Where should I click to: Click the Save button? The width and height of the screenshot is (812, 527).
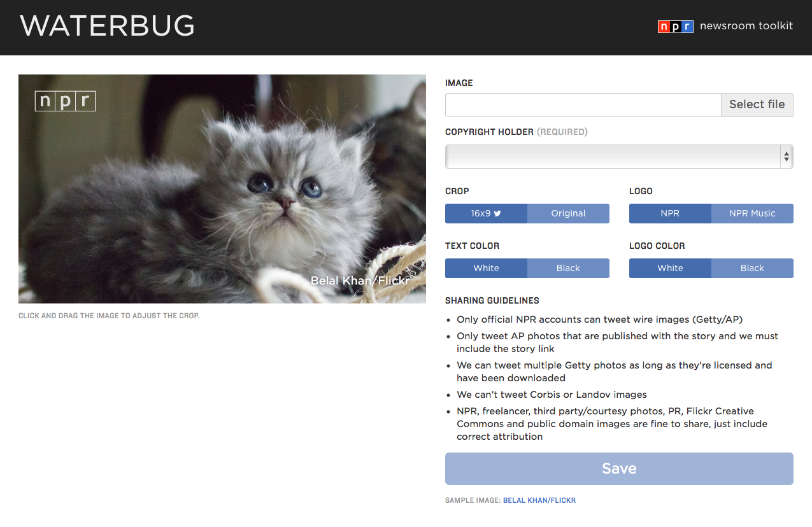click(619, 468)
